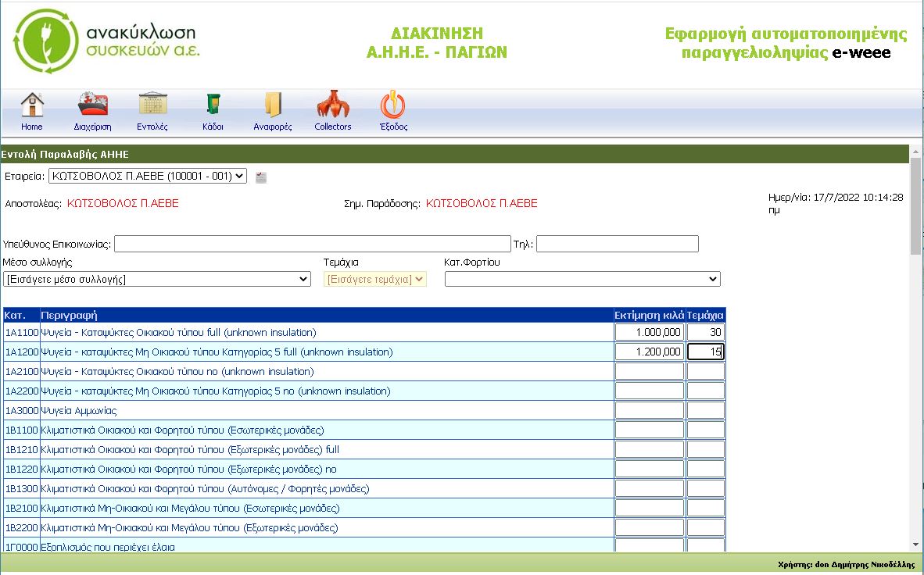Image resolution: width=924 pixels, height=575 pixels.
Task: Click Εκτίμηση κιλά field for 1A1100
Action: [x=650, y=332]
